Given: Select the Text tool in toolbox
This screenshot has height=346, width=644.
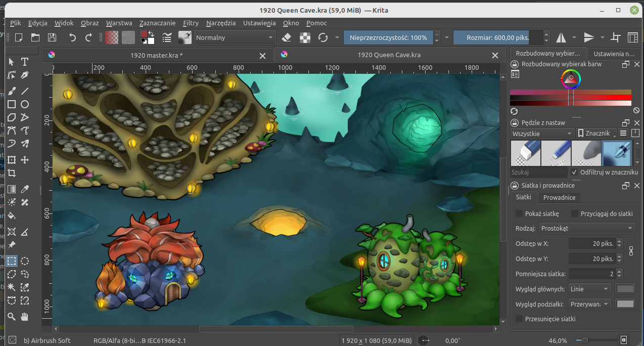Looking at the screenshot, I should pyautogui.click(x=24, y=62).
